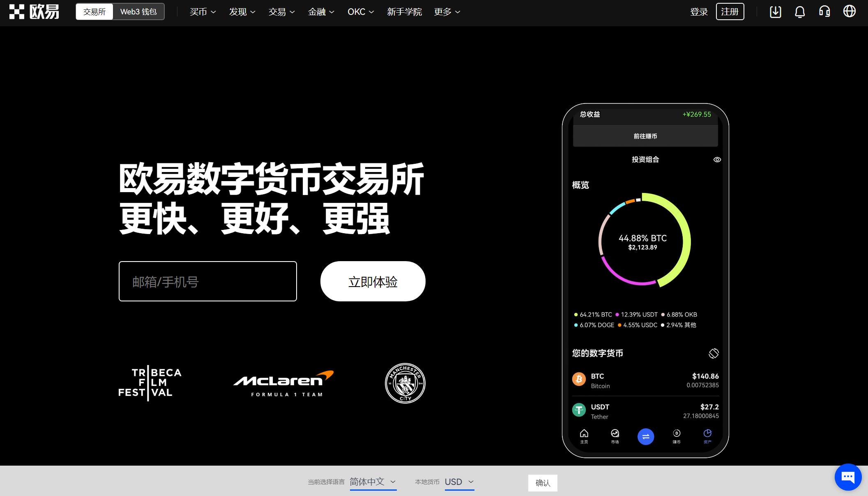The width and height of the screenshot is (868, 496).
Task: Click the email/phone input field
Action: [207, 281]
